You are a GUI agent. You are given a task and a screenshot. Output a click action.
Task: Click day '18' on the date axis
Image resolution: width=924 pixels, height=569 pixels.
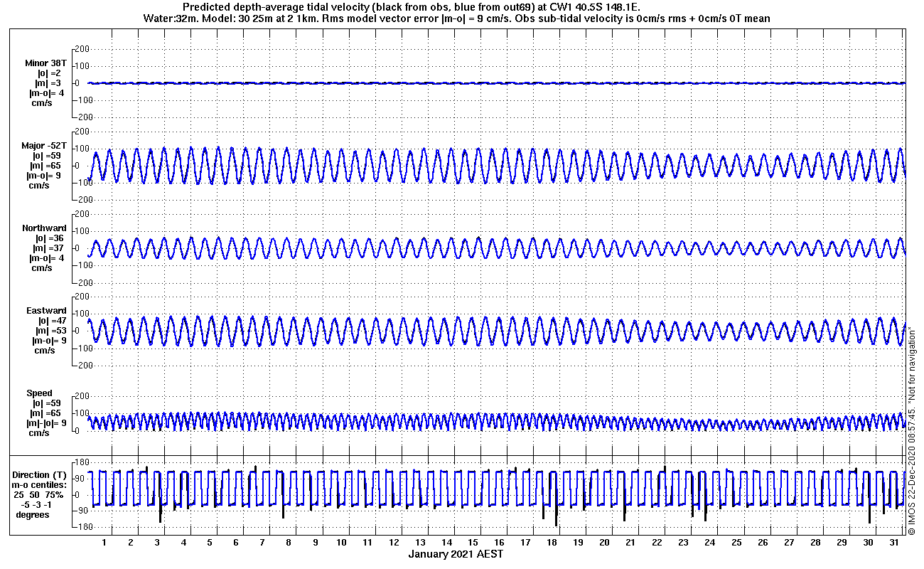[x=552, y=542]
